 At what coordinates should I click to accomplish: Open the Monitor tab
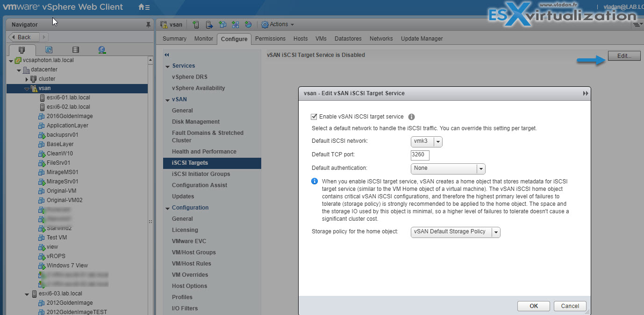tap(204, 39)
